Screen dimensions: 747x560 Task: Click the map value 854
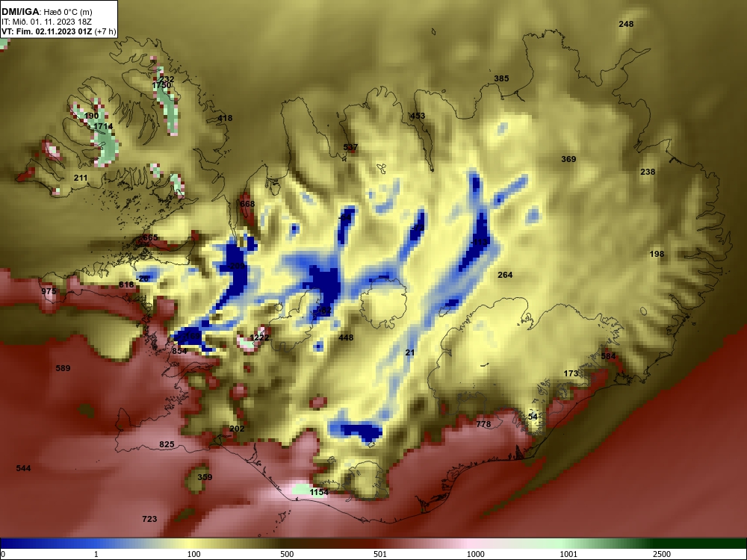[x=179, y=351]
